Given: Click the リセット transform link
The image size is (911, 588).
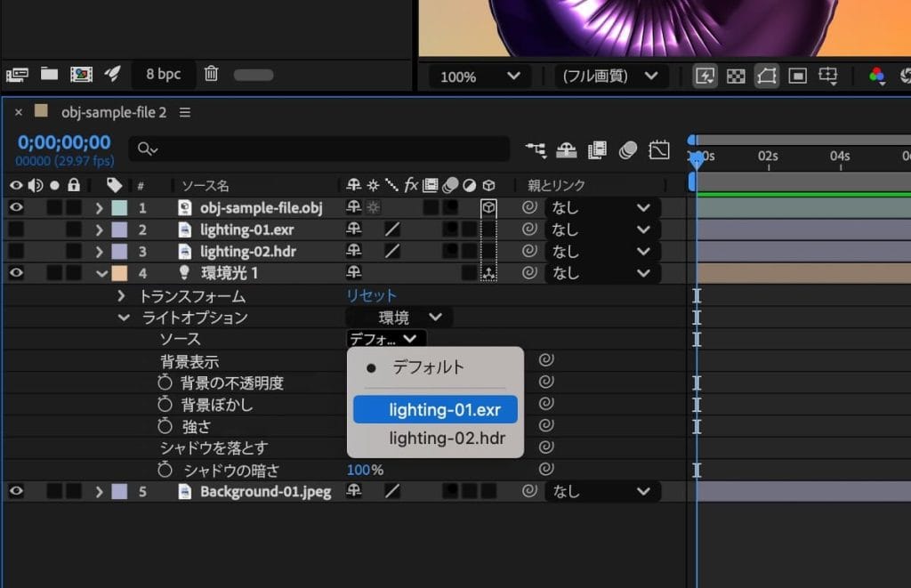Looking at the screenshot, I should (x=371, y=296).
